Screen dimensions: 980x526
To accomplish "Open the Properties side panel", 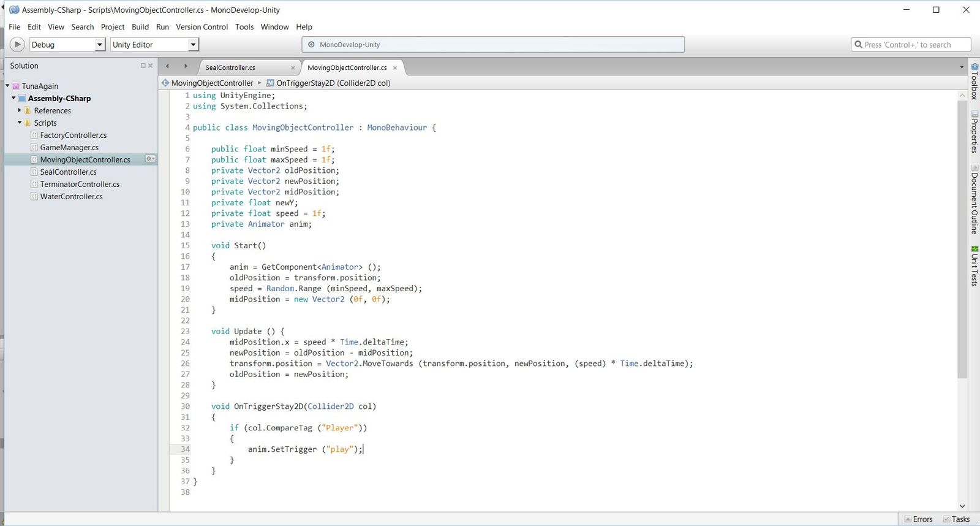I will click(x=974, y=132).
